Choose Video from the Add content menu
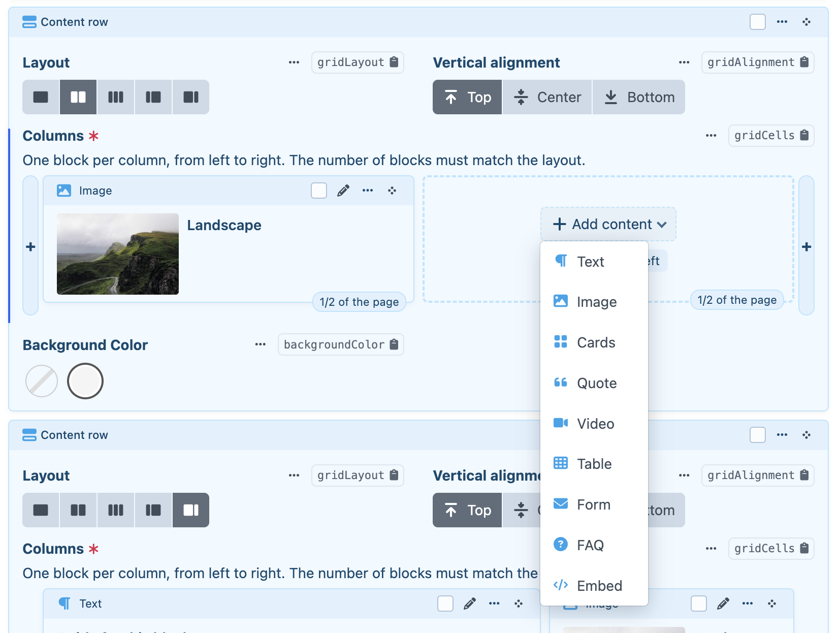 click(x=594, y=424)
